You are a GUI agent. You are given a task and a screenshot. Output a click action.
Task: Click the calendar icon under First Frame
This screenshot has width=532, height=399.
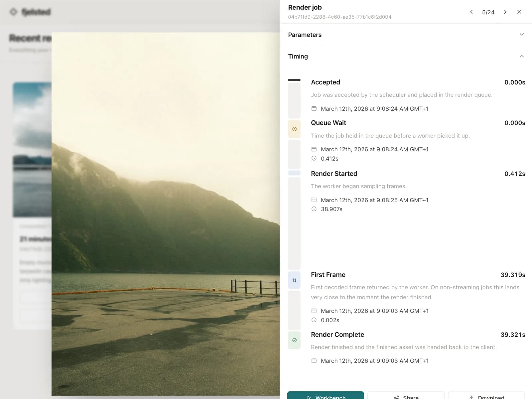click(x=314, y=311)
